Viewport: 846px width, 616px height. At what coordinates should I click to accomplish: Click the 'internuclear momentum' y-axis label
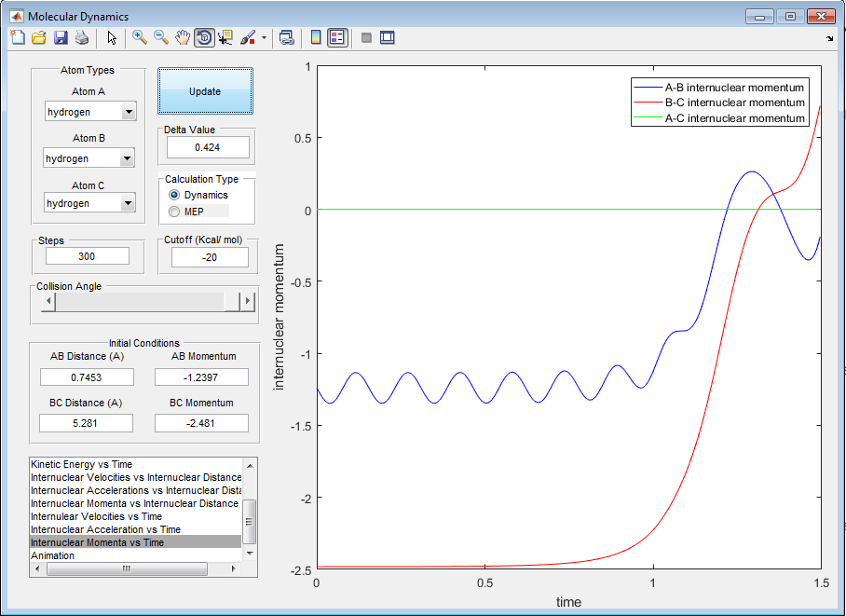pyautogui.click(x=279, y=316)
